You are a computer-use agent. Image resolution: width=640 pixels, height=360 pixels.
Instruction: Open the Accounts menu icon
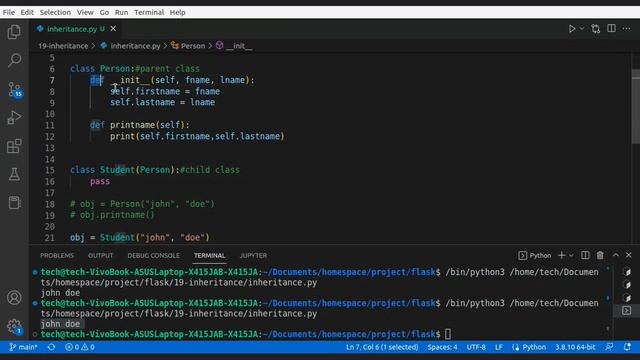[x=14, y=298]
